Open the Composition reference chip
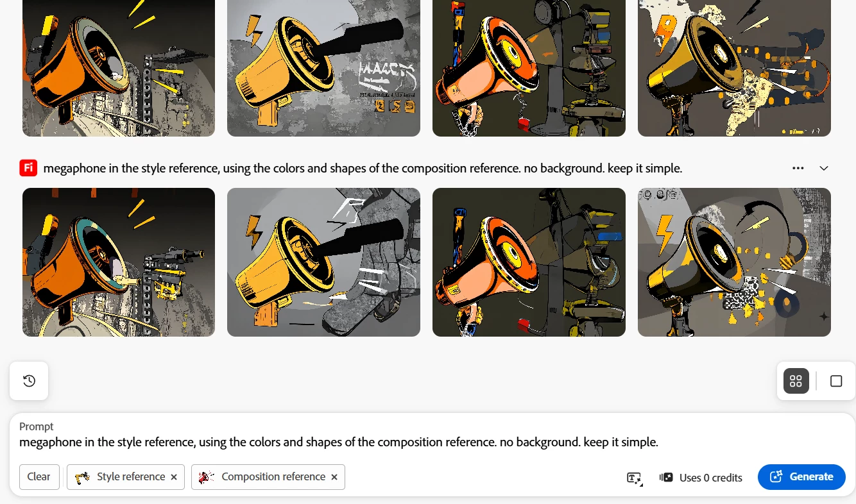Screen dimensions: 856x504 point(262,477)
